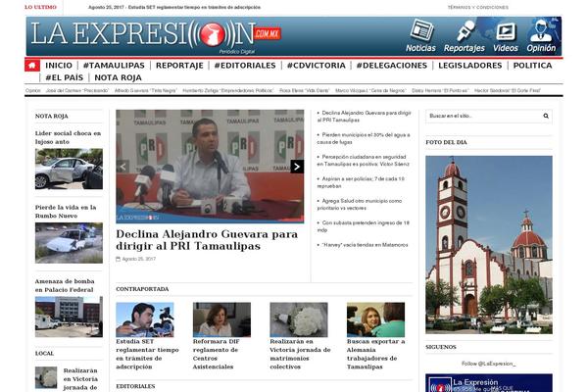Select the INICIO menu item

[59, 66]
